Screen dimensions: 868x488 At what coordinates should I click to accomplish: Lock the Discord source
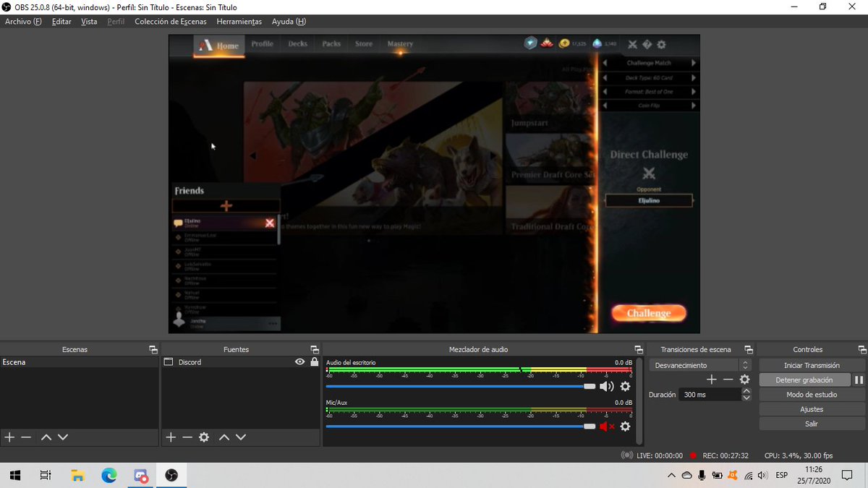(313, 361)
